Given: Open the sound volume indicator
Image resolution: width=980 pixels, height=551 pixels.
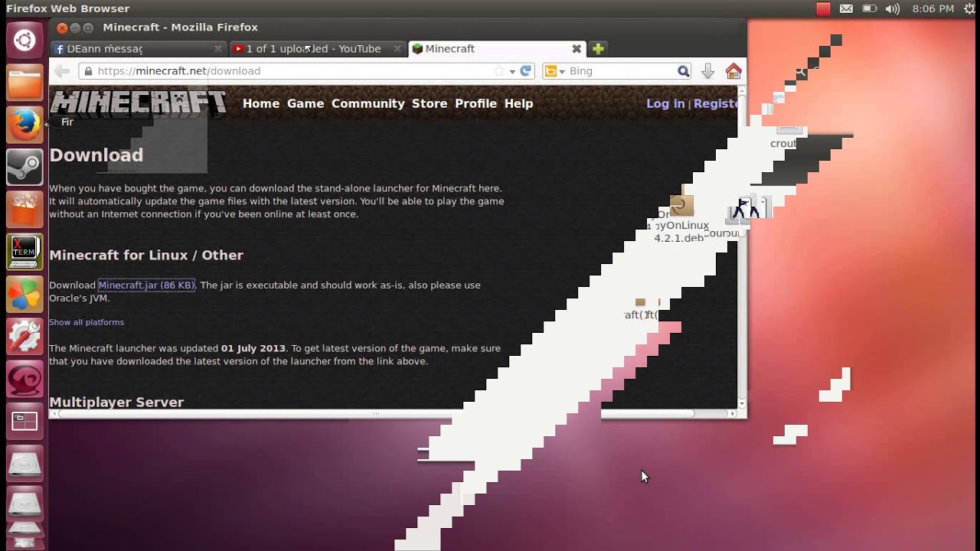Looking at the screenshot, I should [893, 9].
